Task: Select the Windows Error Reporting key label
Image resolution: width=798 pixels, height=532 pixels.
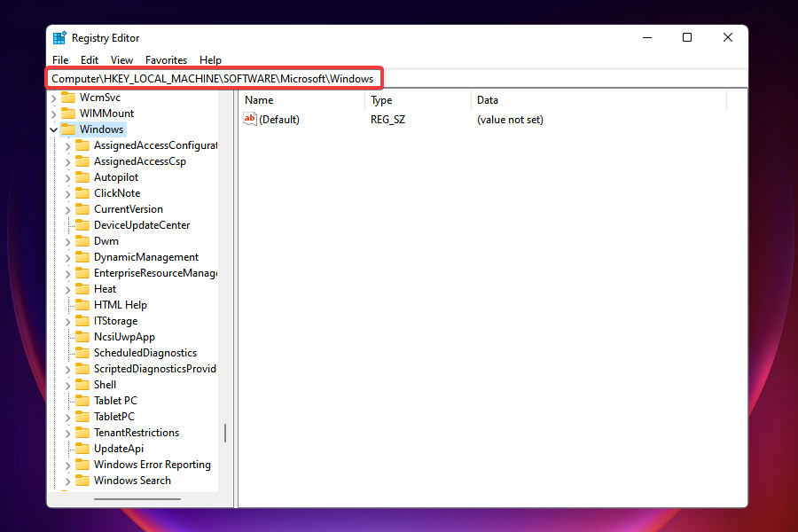Action: 153,465
